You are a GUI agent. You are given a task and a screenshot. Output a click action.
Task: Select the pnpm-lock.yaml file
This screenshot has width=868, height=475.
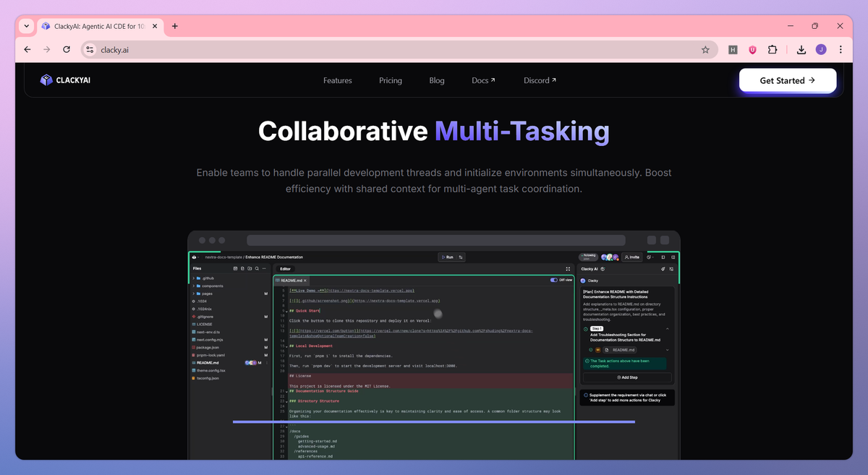(210, 355)
